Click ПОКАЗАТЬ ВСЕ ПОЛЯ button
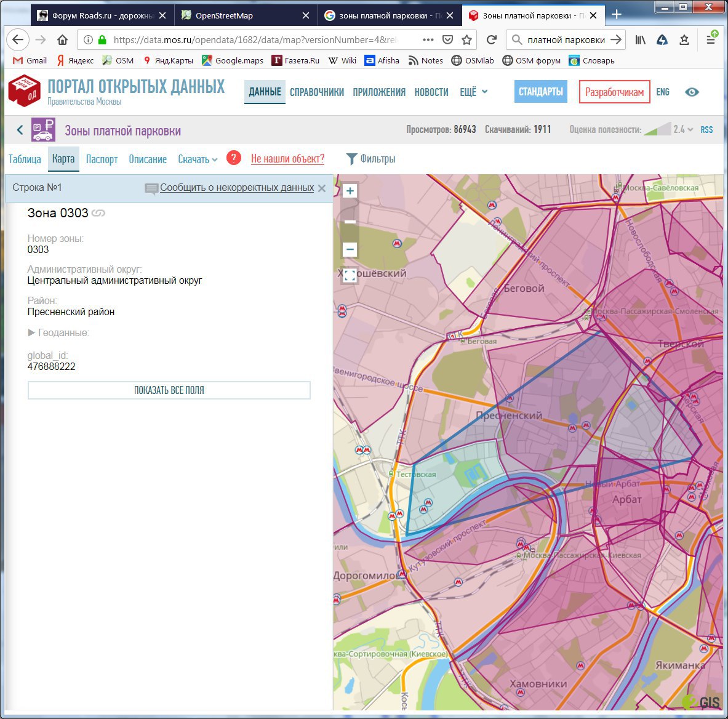This screenshot has width=728, height=719. tap(169, 390)
